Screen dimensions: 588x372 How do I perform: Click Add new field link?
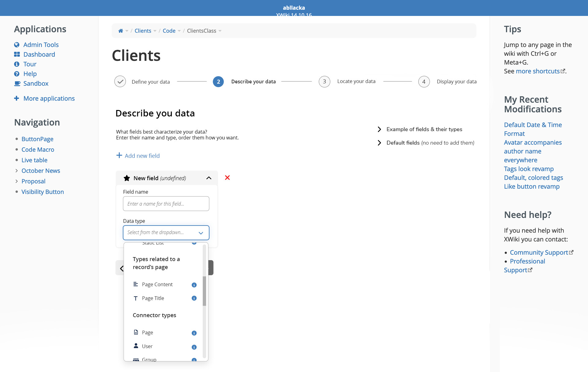[x=138, y=156]
